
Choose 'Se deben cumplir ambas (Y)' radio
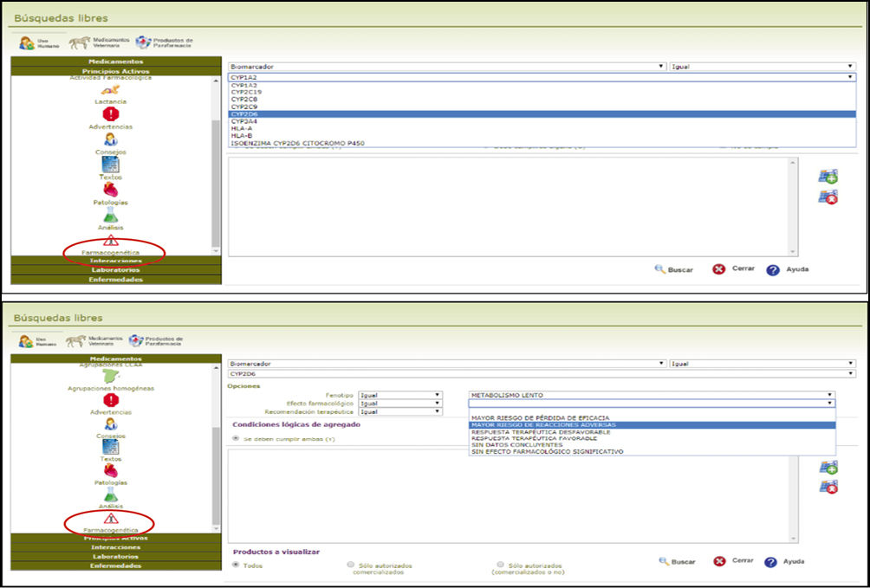tap(236, 439)
